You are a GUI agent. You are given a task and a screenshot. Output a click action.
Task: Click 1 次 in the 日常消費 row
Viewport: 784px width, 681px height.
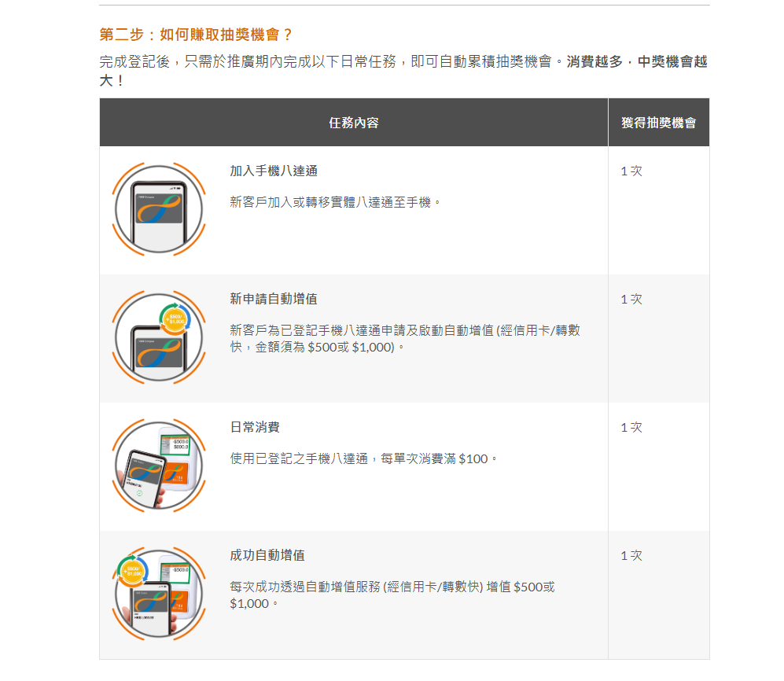click(631, 428)
